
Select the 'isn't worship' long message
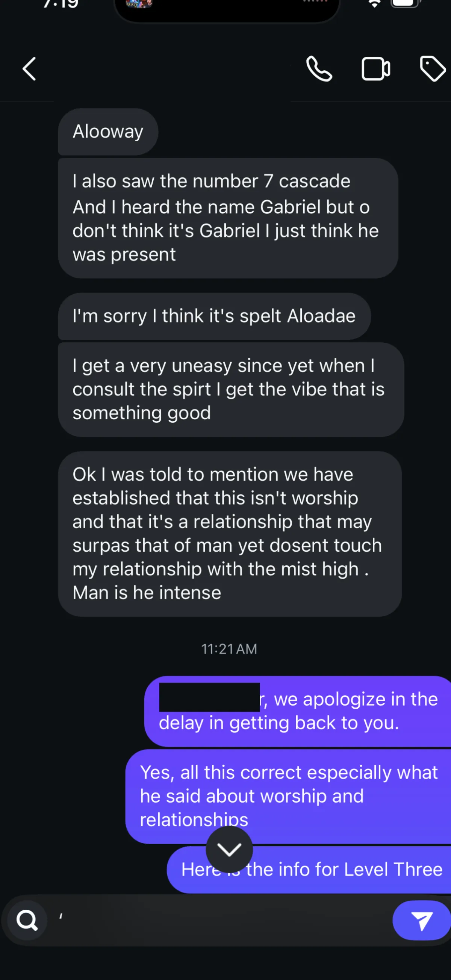230,534
